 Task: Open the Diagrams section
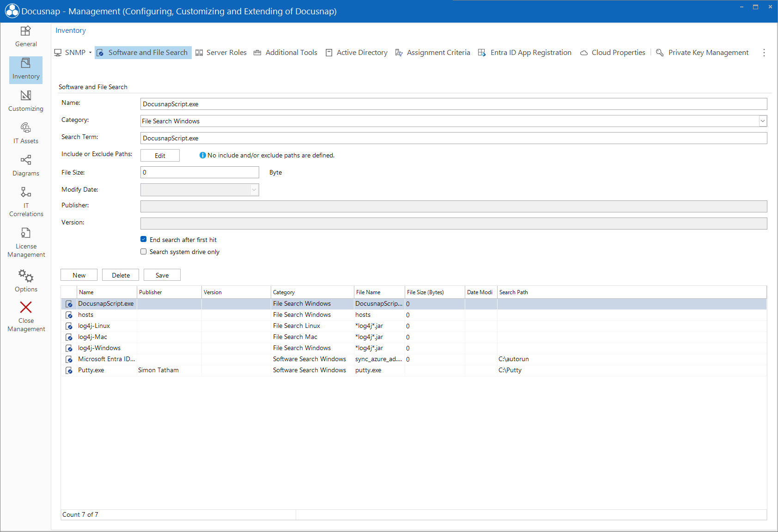point(26,166)
